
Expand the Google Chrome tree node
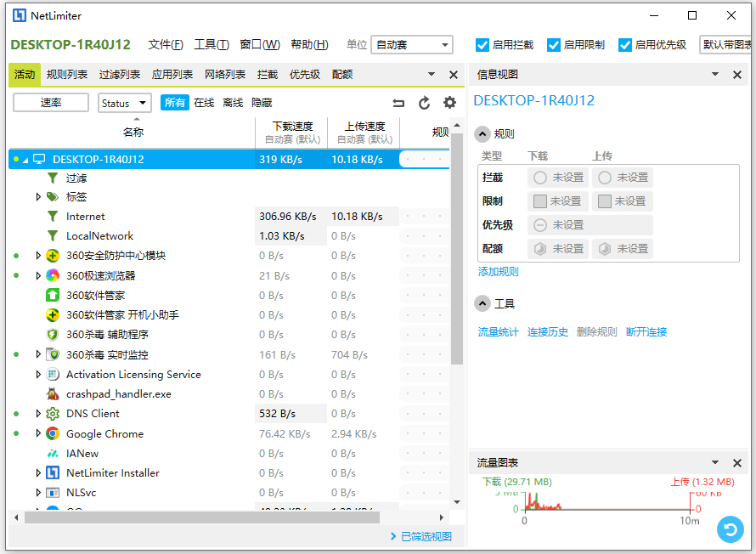37,433
